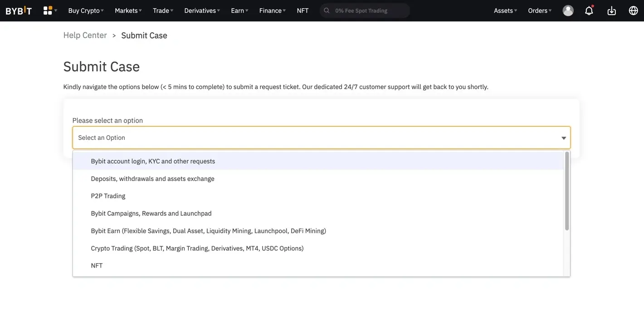The height and width of the screenshot is (311, 644).
Task: Choose Bybit account login, KYC and other requests
Action: [x=318, y=161]
